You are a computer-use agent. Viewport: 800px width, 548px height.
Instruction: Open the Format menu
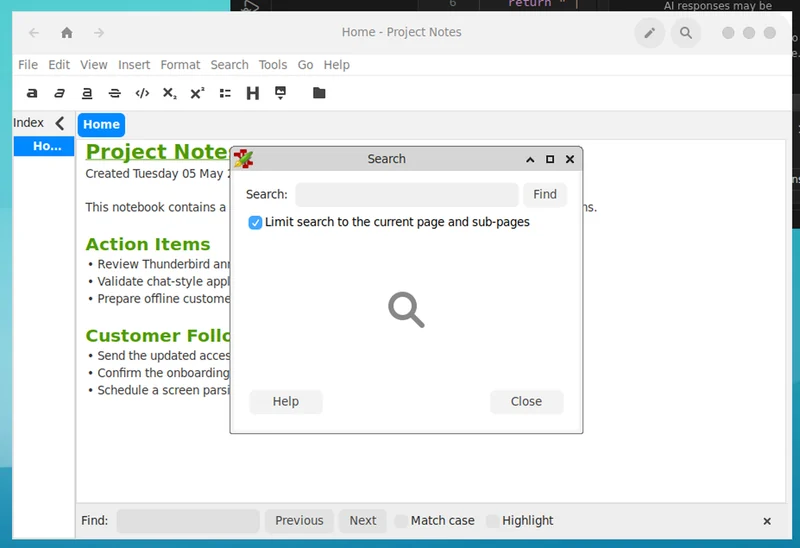pos(180,65)
